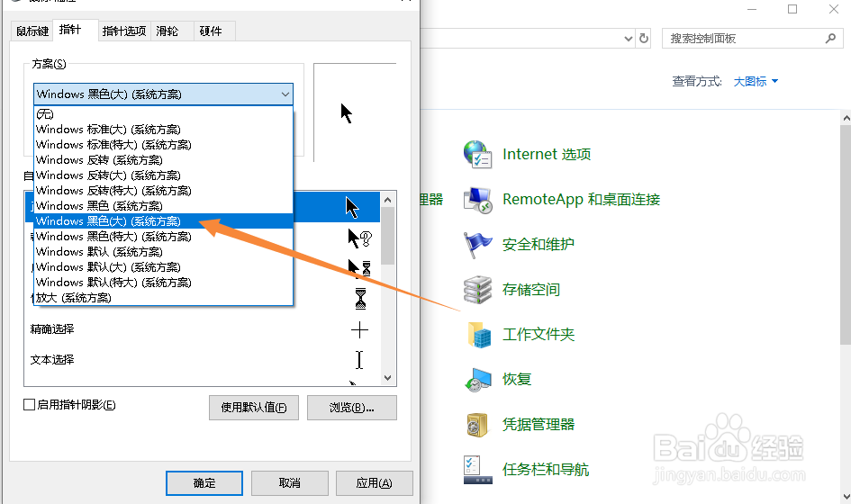The image size is (851, 504).
Task: Click the 确定 button
Action: point(204,482)
